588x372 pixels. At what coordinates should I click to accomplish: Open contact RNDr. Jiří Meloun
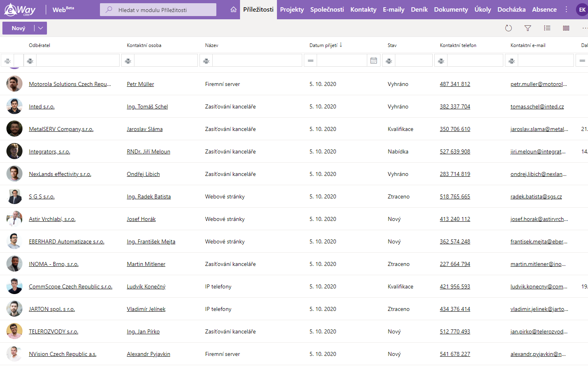click(149, 151)
